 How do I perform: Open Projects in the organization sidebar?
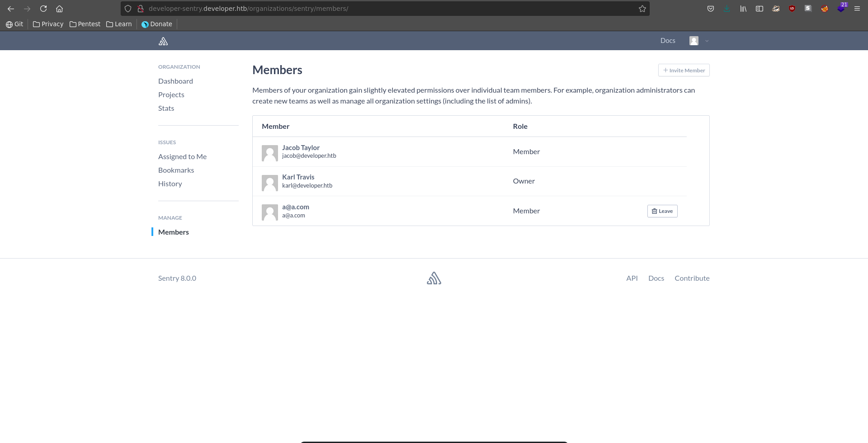tap(171, 94)
